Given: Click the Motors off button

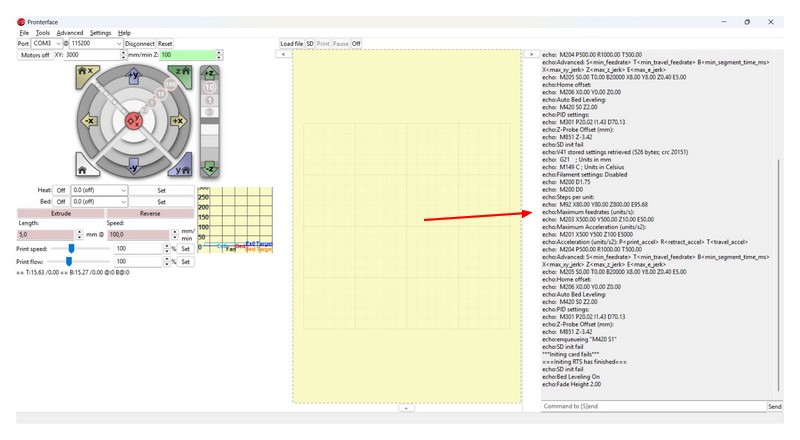Looking at the screenshot, I should click(34, 56).
